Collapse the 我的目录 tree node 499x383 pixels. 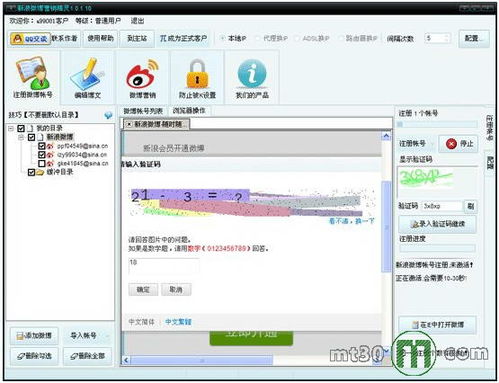(x=11, y=128)
